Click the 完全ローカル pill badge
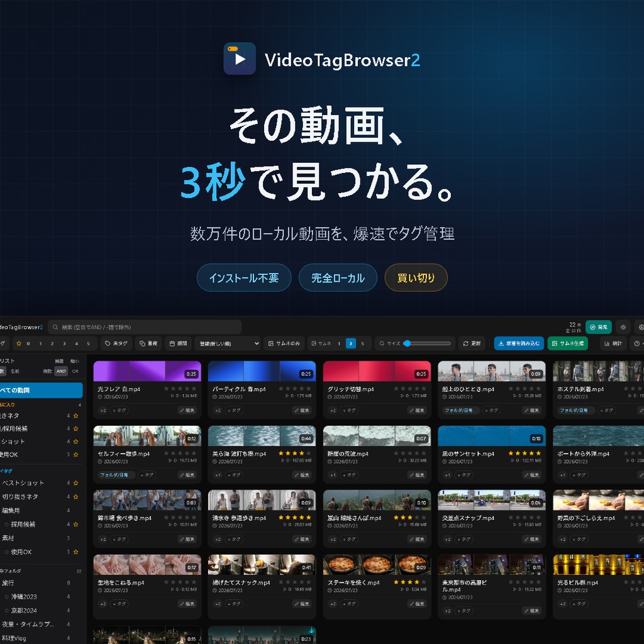Viewport: 644px width, 644px height. [338, 277]
